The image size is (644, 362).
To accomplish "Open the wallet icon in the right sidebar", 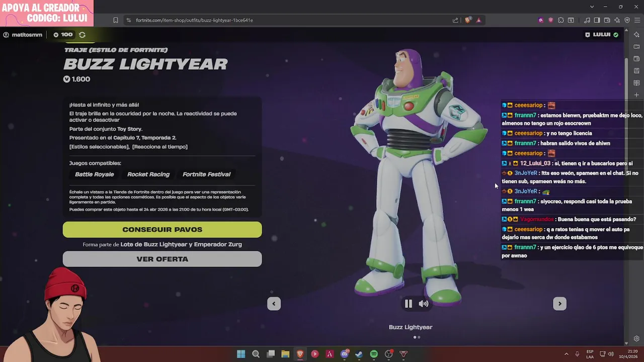I will [x=636, y=59].
